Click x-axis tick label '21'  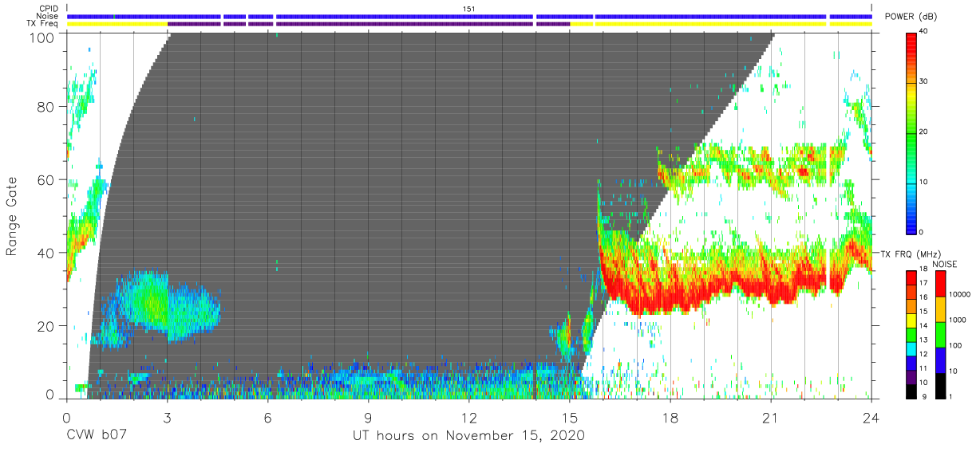[771, 417]
